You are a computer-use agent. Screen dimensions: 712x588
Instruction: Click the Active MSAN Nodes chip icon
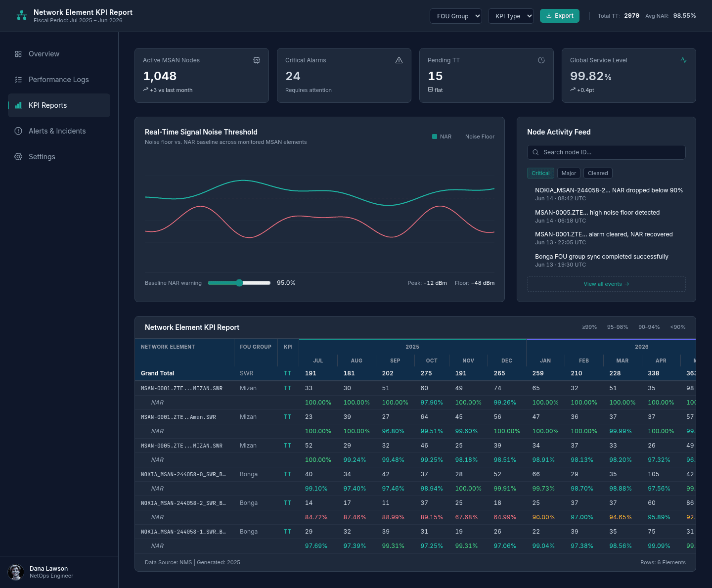(257, 60)
